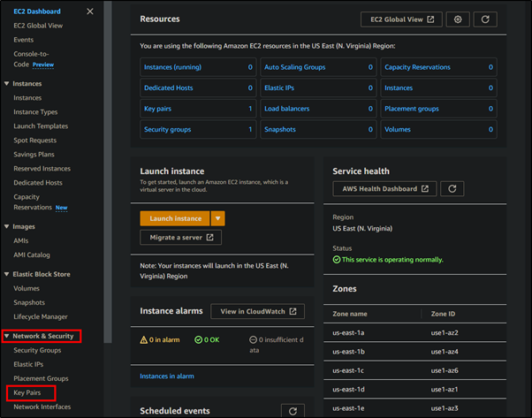The height and width of the screenshot is (418, 532).
Task: Click Migrate a server button
Action: point(180,238)
